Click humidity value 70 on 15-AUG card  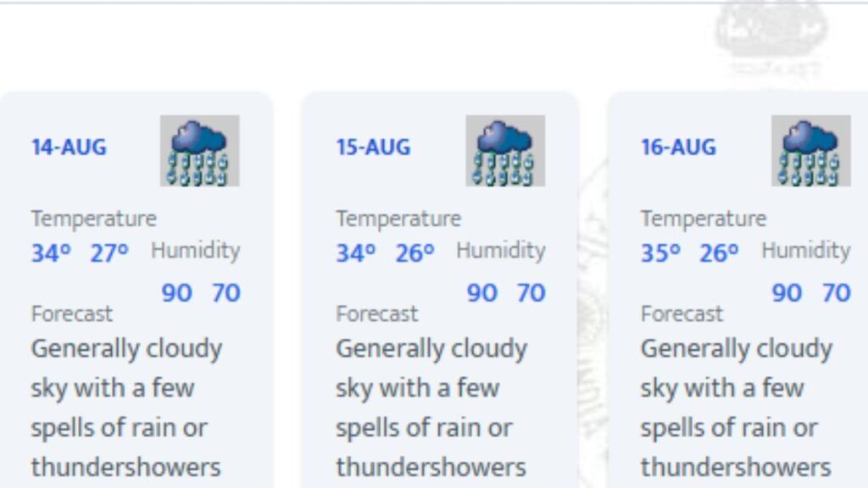click(531, 292)
